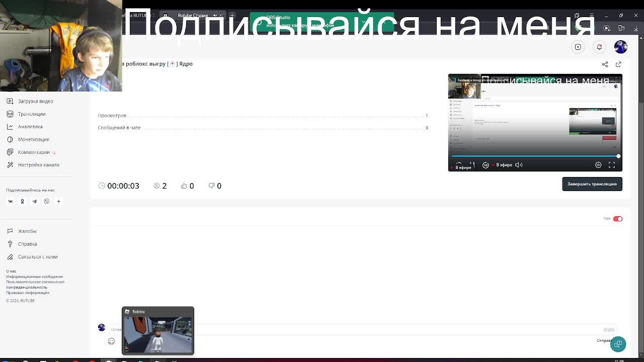Screen dimensions: 644x362
Task: Open player settings gear icon
Action: 598,165
